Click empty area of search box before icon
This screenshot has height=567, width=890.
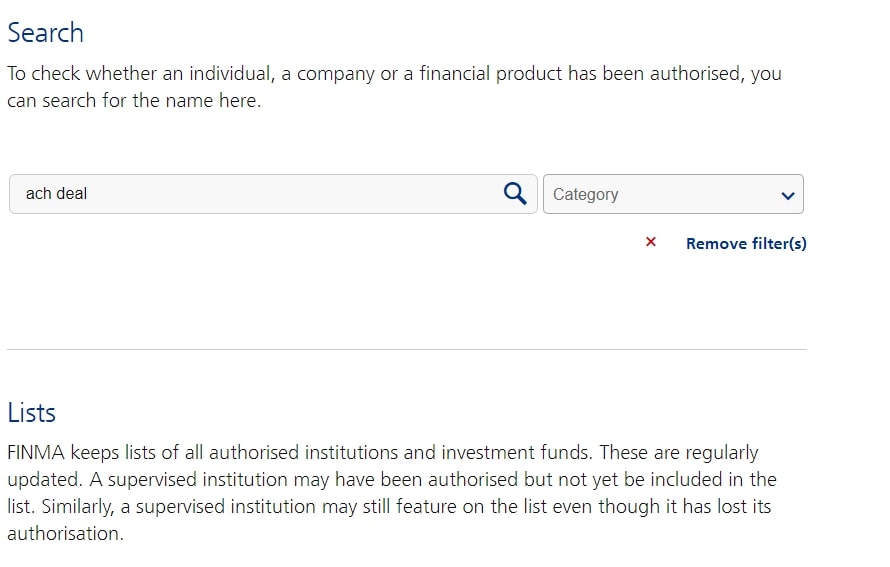click(x=295, y=194)
